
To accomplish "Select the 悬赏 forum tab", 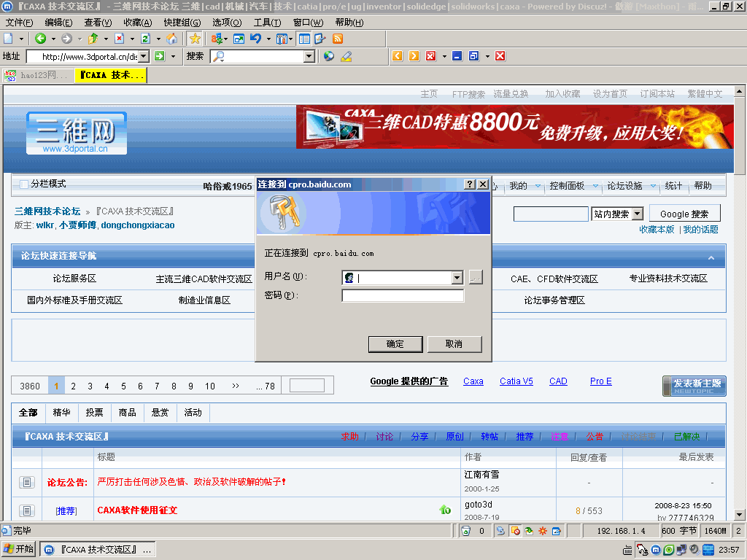I will pyautogui.click(x=160, y=413).
